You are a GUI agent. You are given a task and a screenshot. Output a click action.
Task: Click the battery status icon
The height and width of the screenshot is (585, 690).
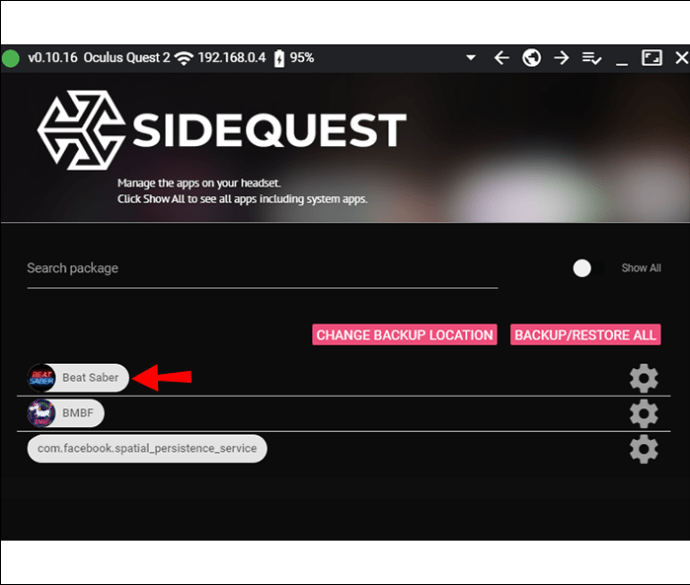pos(279,58)
